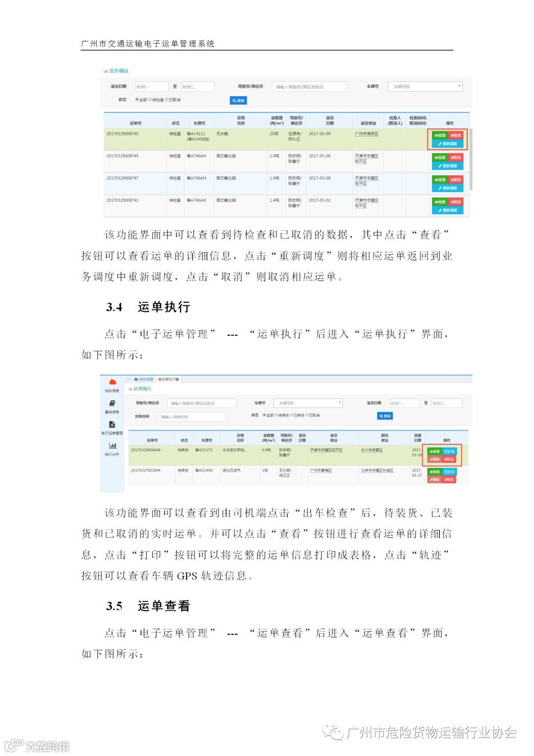Select 待检查 status radio in 出车确认 panel
Viewport: 534px width, 756px height.
[150, 99]
